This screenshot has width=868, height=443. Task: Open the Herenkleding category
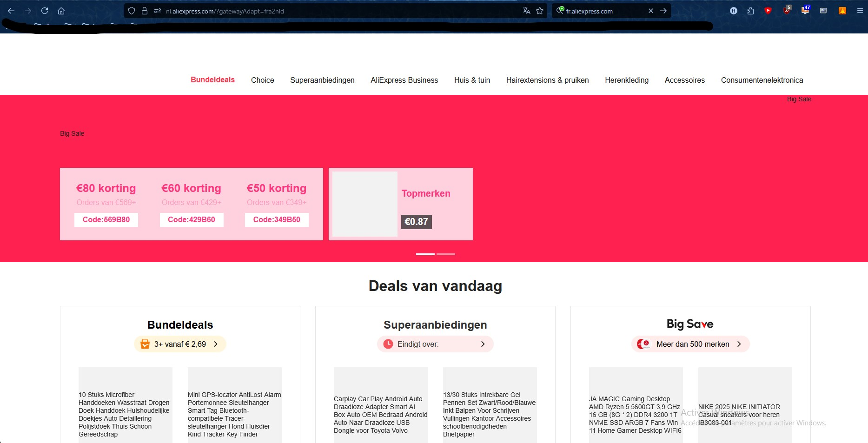point(627,80)
